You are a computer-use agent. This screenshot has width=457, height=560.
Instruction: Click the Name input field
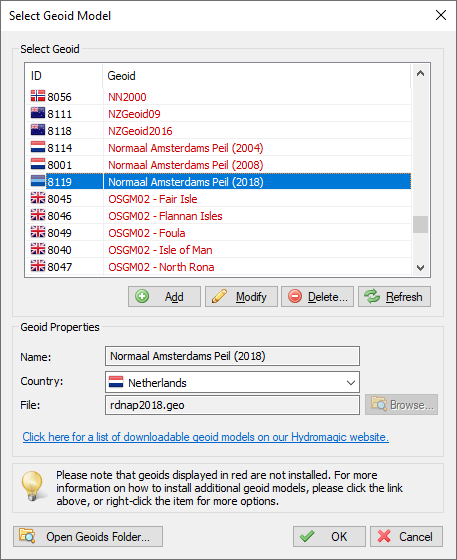pyautogui.click(x=232, y=356)
